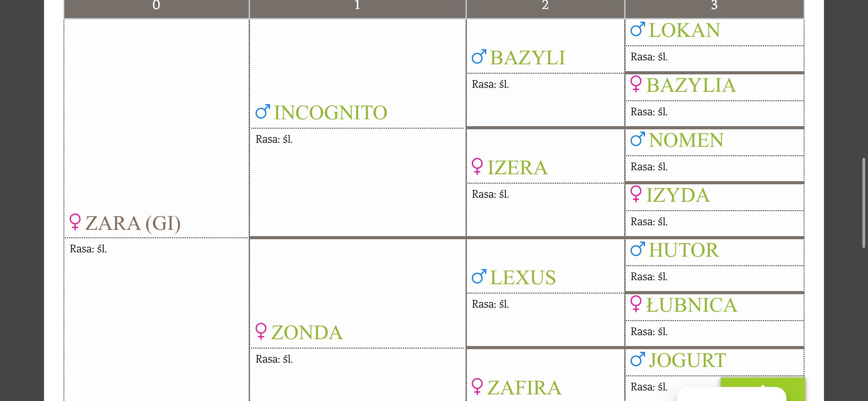Open the ZONDA pedigree link
868x401 pixels.
(x=307, y=333)
